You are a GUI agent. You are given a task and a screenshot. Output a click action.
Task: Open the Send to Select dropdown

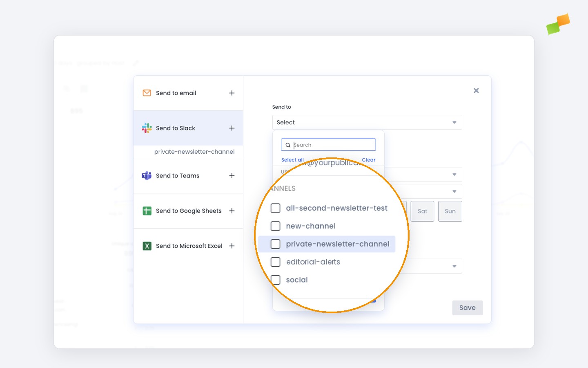(367, 122)
